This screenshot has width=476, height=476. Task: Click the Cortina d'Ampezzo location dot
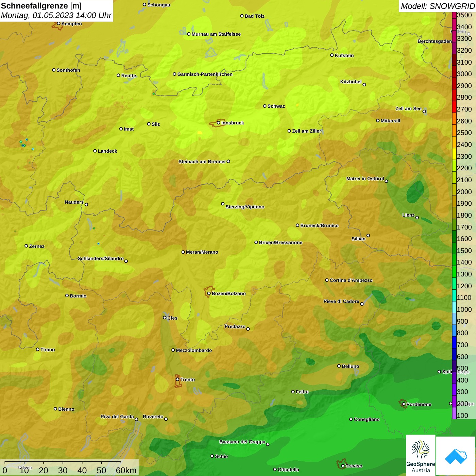click(327, 280)
